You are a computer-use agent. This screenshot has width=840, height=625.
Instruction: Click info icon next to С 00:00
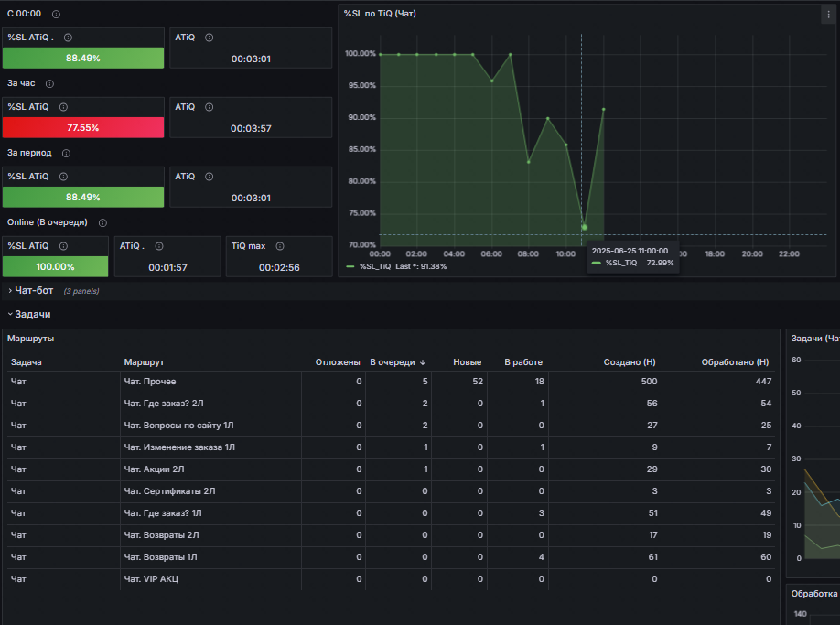[x=56, y=15]
